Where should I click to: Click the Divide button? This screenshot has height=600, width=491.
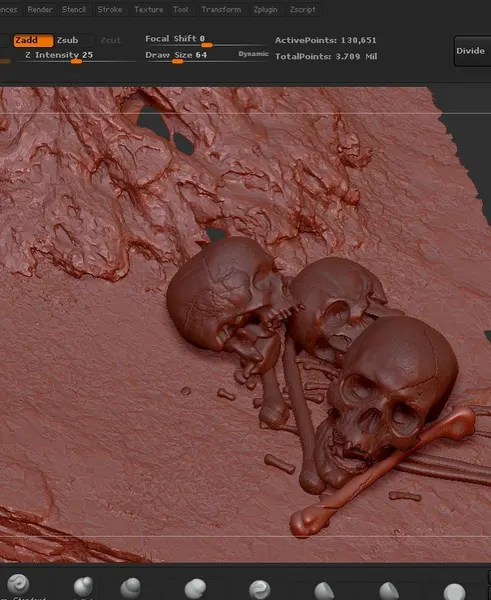tap(470, 51)
